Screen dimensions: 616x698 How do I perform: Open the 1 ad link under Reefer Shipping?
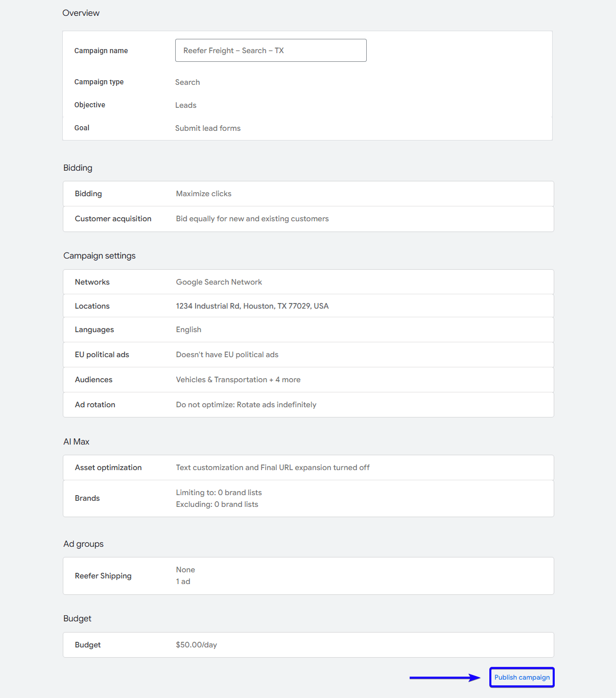183,581
